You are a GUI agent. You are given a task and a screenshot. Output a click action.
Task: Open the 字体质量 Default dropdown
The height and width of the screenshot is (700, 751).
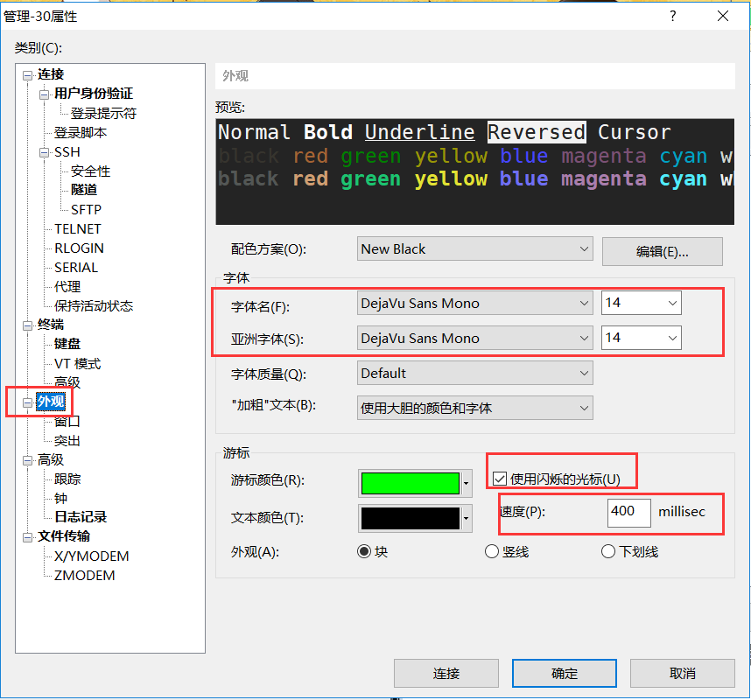coord(475,373)
